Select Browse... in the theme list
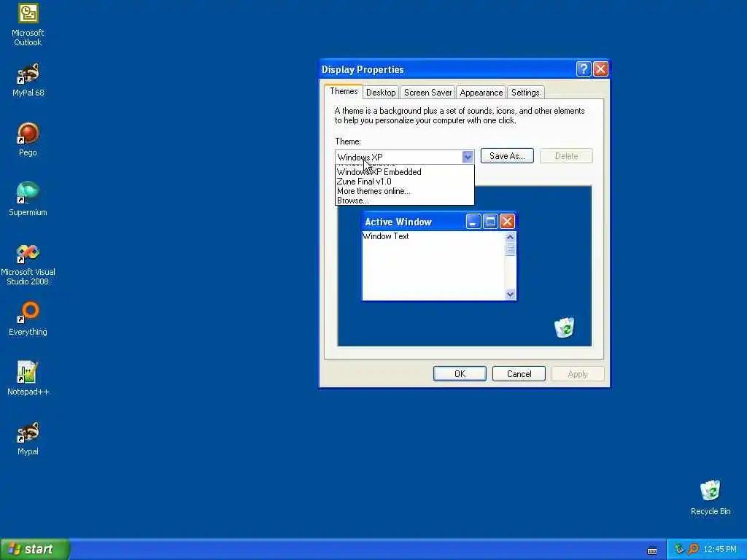The height and width of the screenshot is (560, 747). point(404,201)
